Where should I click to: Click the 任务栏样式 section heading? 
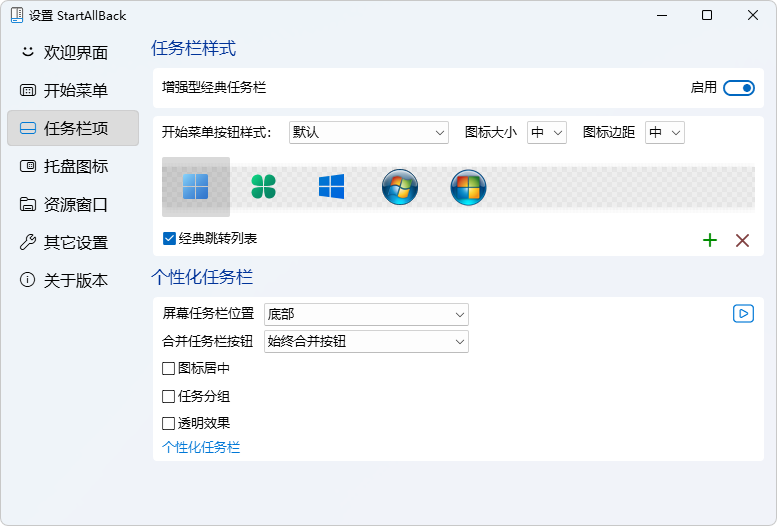(x=194, y=49)
